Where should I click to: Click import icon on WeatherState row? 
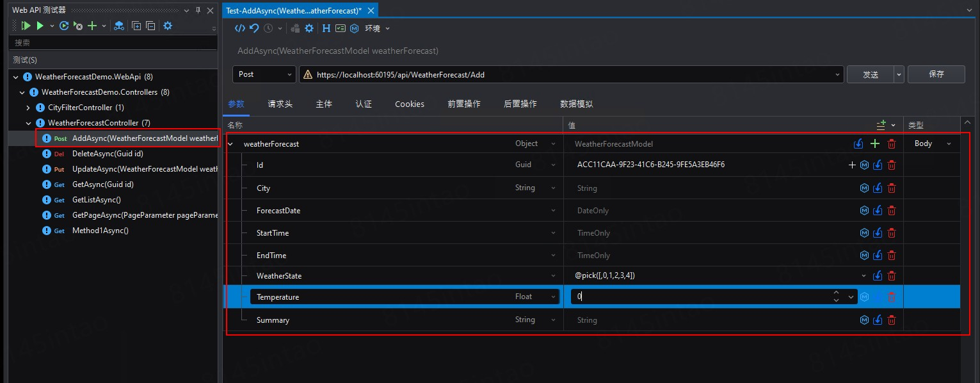tap(878, 276)
